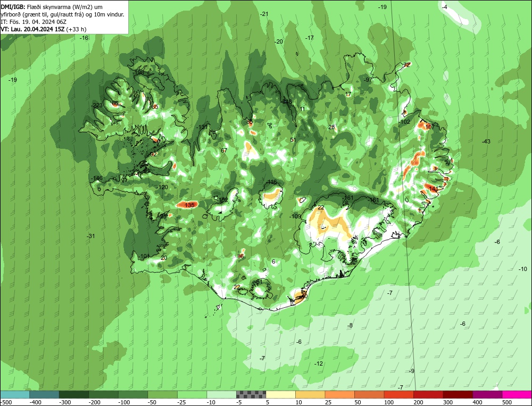
Task: Click the value 28 in the north
Action: tap(331, 127)
